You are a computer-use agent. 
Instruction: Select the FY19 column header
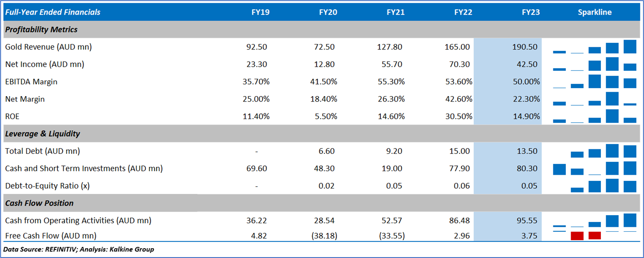[x=260, y=12]
